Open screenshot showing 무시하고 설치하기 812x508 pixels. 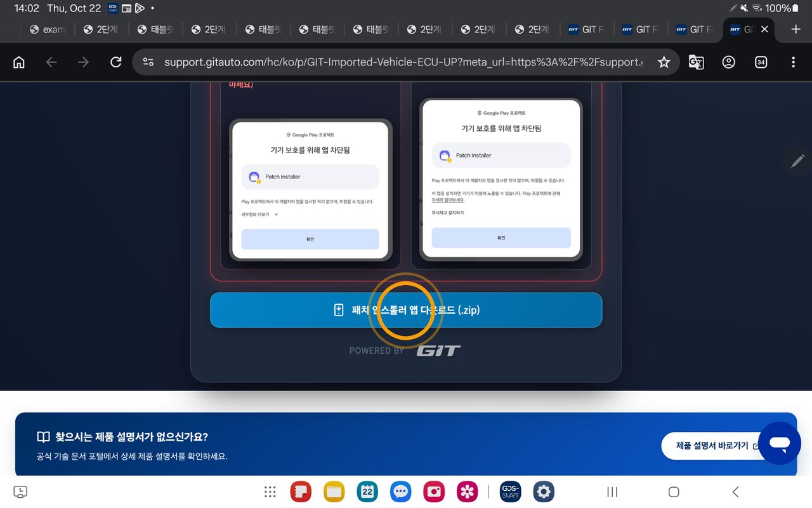coord(501,180)
